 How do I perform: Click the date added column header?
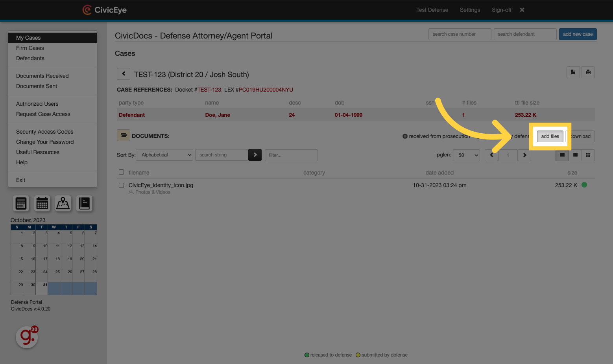point(439,173)
